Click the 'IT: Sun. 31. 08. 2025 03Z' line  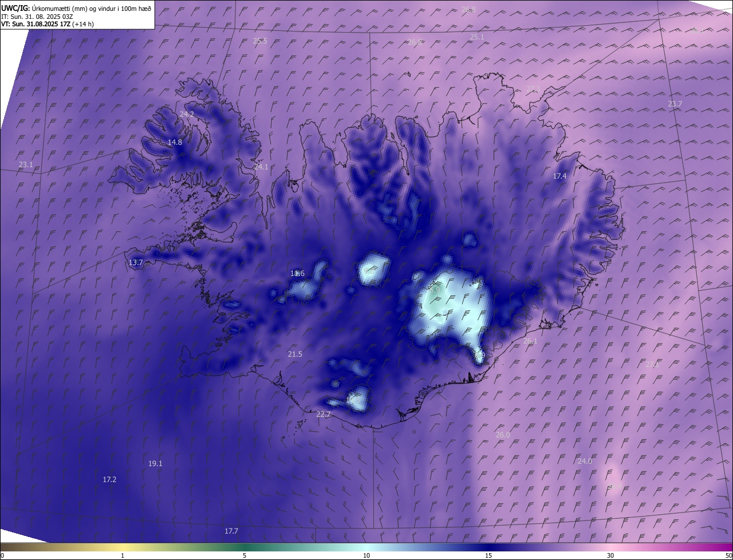click(37, 16)
